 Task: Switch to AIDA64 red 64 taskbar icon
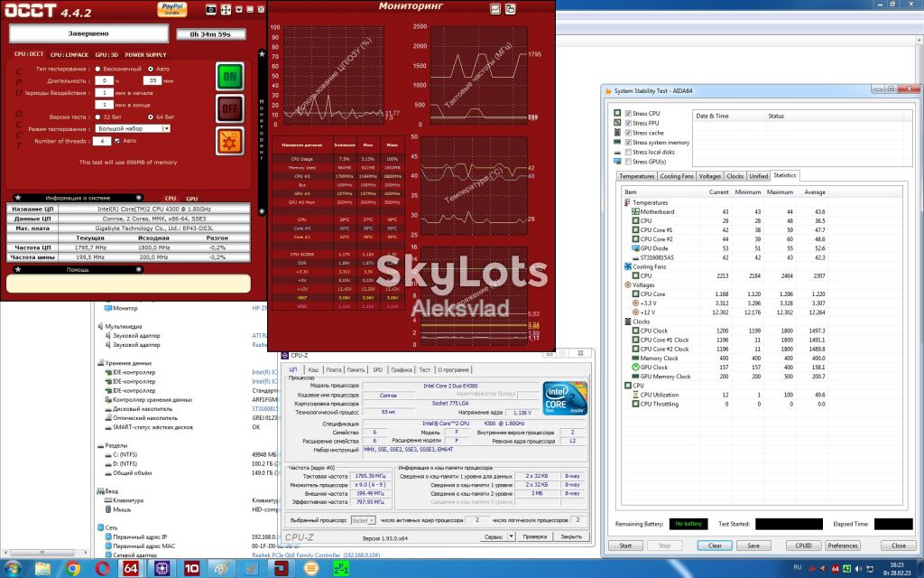tap(131, 569)
